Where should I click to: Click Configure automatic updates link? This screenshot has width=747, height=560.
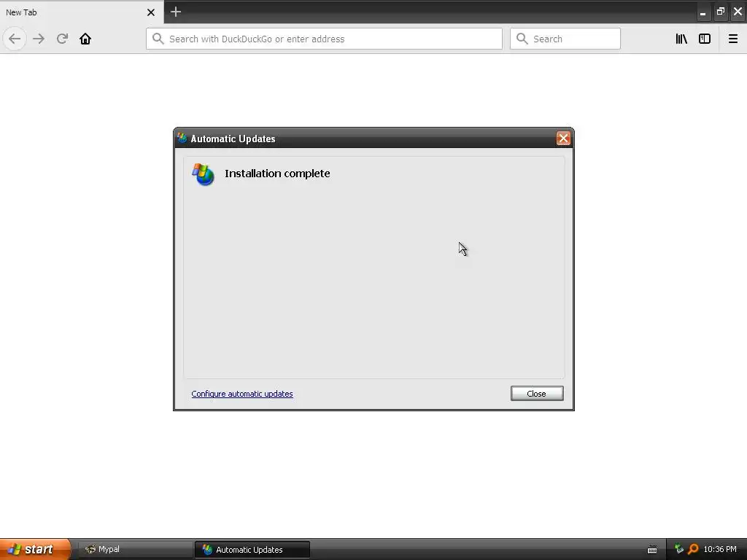point(242,394)
